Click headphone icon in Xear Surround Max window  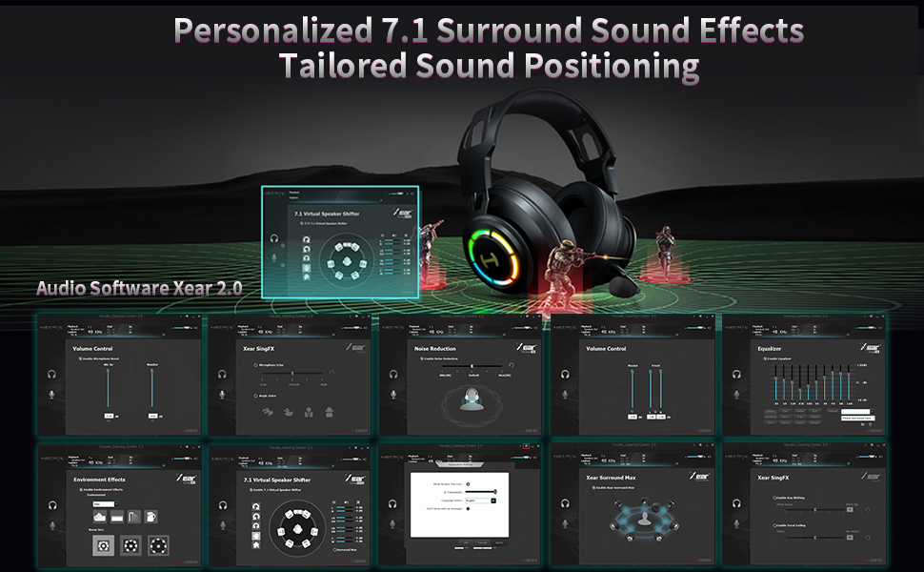(565, 503)
